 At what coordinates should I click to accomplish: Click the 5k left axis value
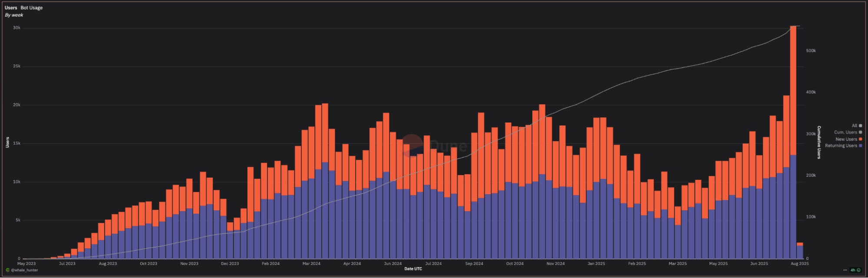click(18, 220)
